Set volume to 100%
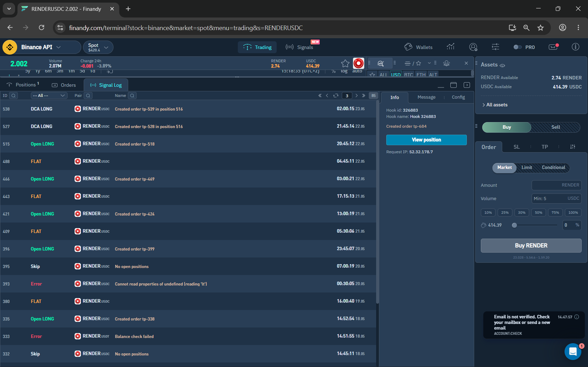 [x=573, y=213]
